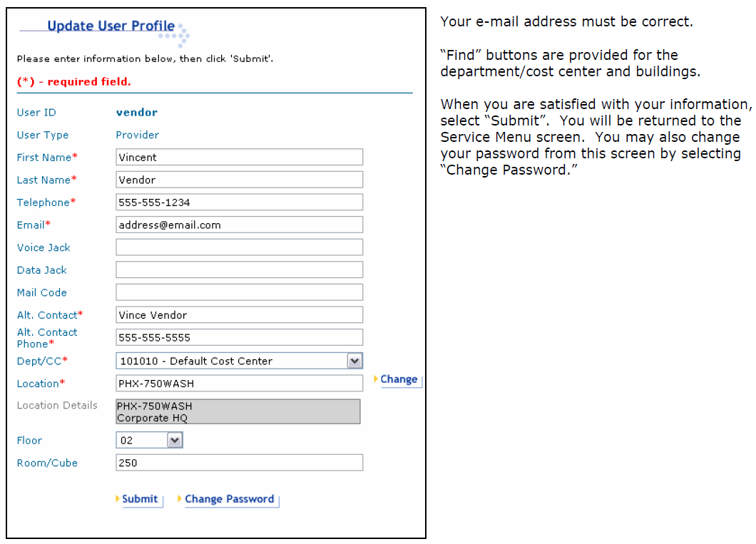Select the Telephone text box

pos(239,202)
